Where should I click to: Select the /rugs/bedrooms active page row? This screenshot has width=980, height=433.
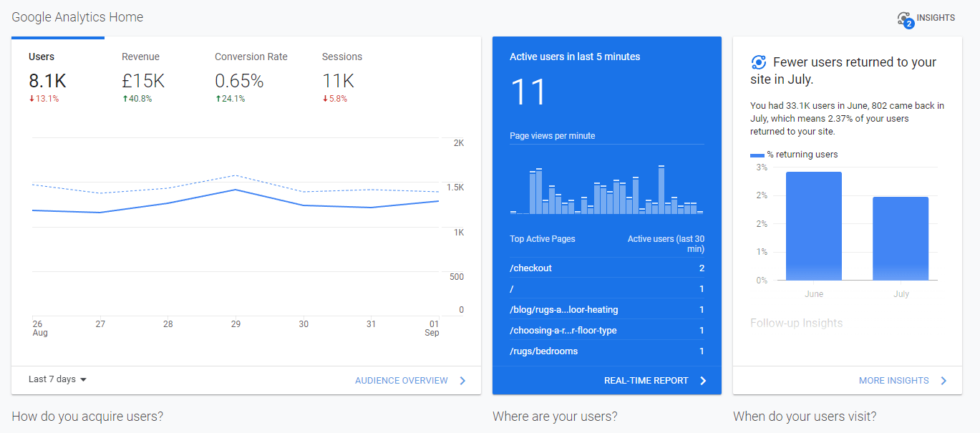pyautogui.click(x=606, y=351)
